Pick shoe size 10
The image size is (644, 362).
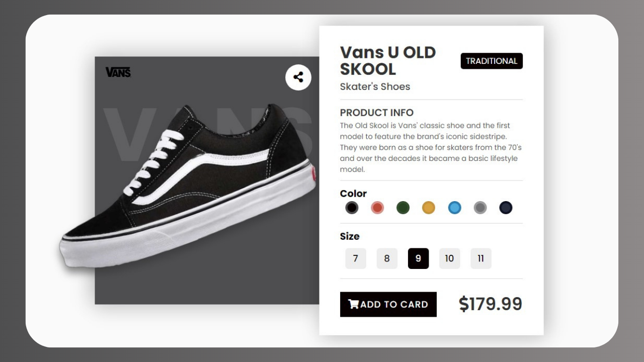pyautogui.click(x=449, y=258)
